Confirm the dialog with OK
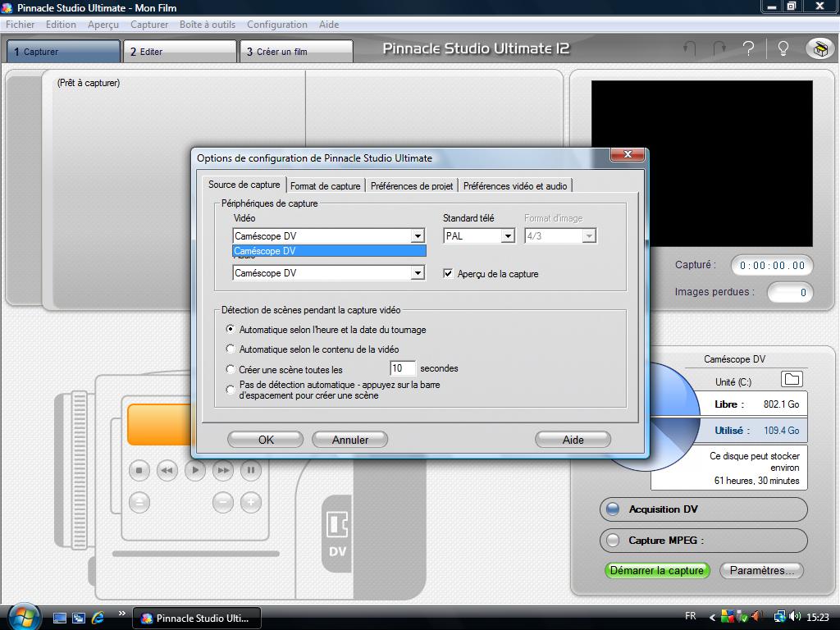The width and height of the screenshot is (840, 630). (266, 440)
